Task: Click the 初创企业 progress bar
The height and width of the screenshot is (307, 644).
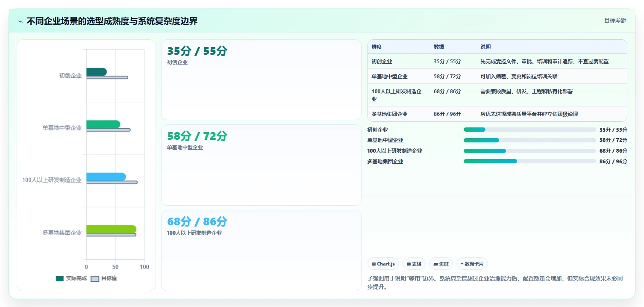Action: (529, 130)
